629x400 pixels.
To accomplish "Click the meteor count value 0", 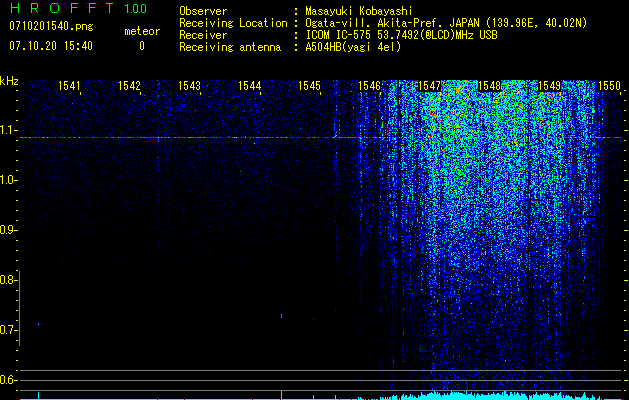I will (x=142, y=46).
